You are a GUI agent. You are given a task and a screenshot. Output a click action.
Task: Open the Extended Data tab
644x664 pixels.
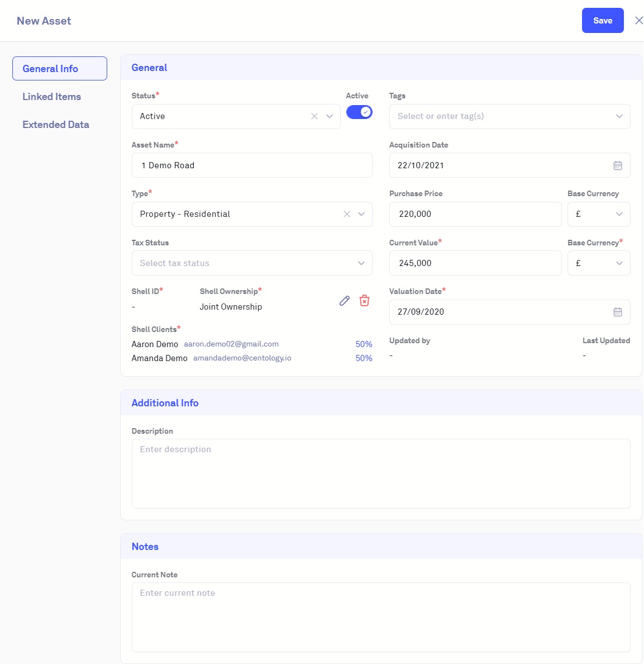pos(56,125)
